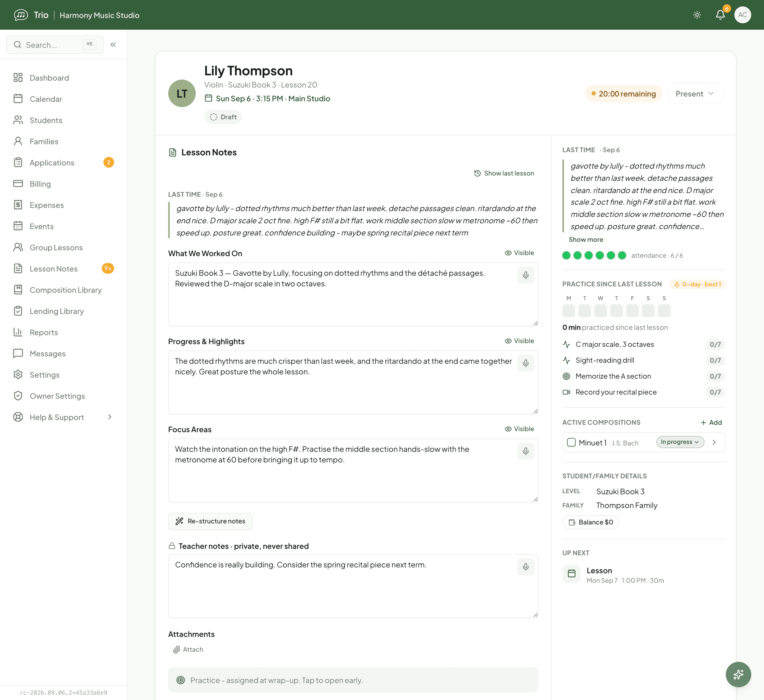Screen dimensions: 764x700
Task: Toggle the light/dark theme sun icon
Action: (697, 15)
